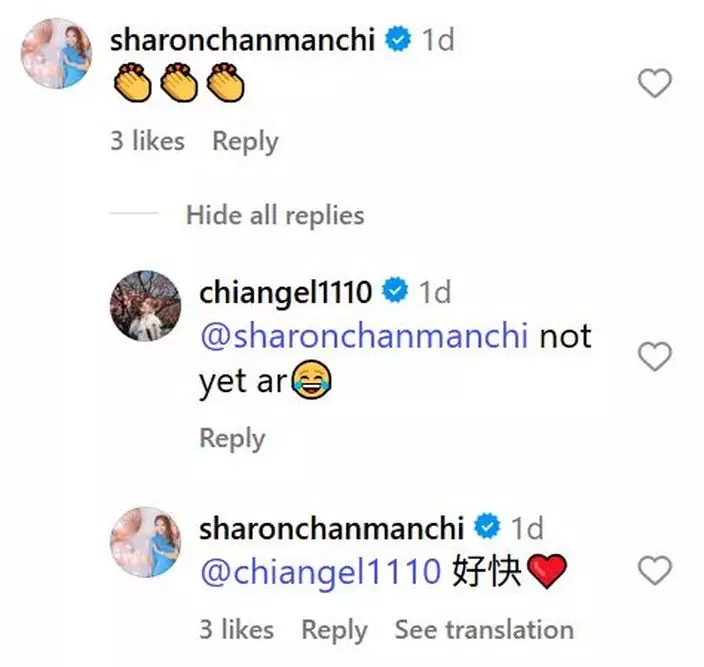Open sharonchanmanchi username on top comment
Screen dimensions: 704x667
245,40
